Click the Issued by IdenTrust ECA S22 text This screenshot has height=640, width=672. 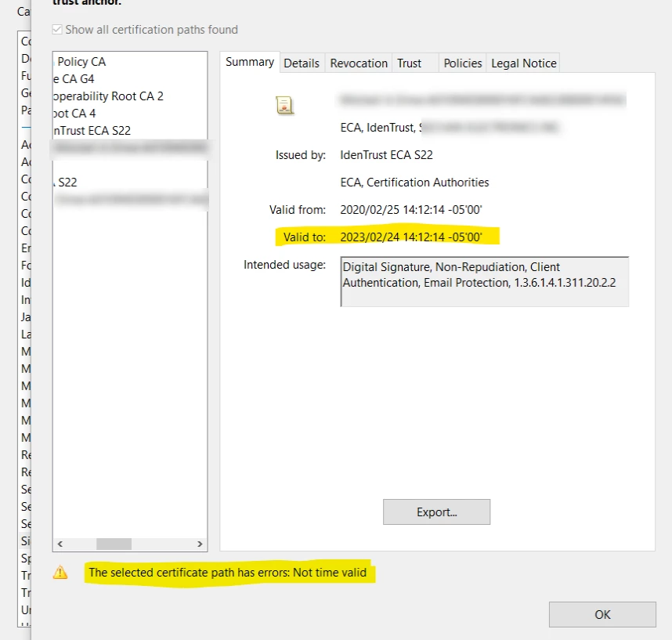coord(387,155)
